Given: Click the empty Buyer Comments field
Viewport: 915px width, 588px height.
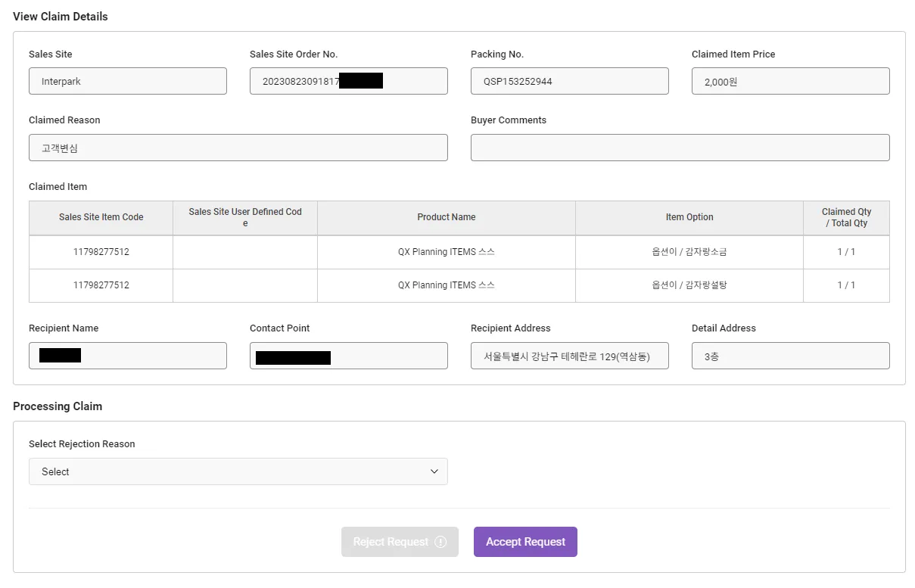Looking at the screenshot, I should click(x=680, y=148).
